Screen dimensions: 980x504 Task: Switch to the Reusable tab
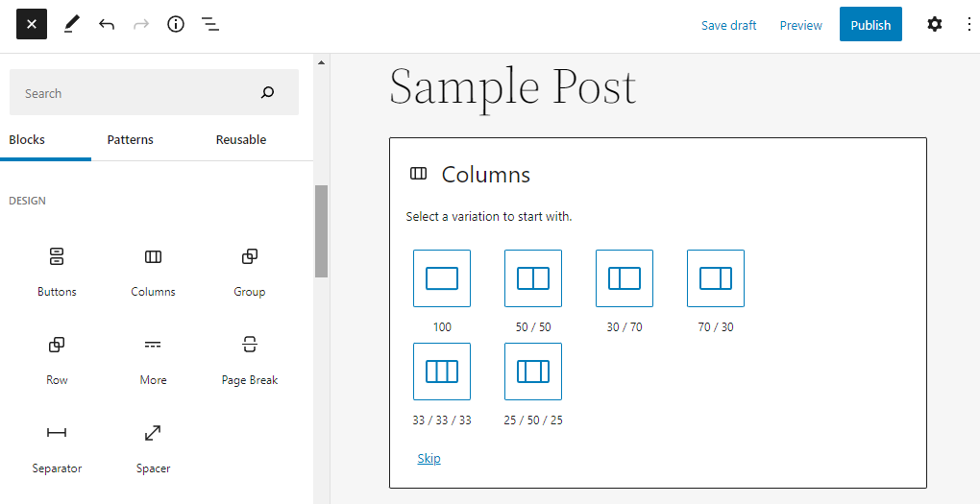coord(240,140)
